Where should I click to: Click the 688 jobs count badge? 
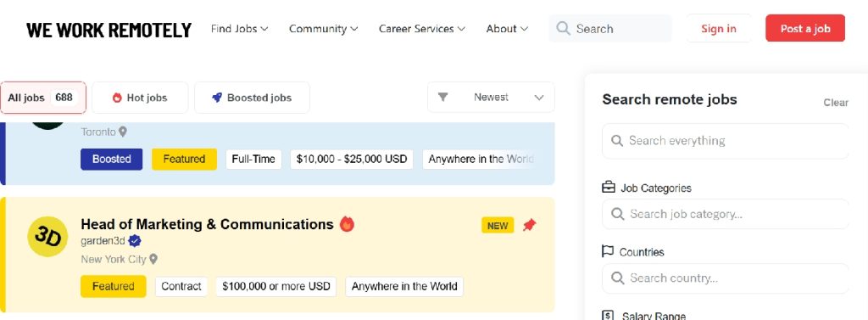64,98
